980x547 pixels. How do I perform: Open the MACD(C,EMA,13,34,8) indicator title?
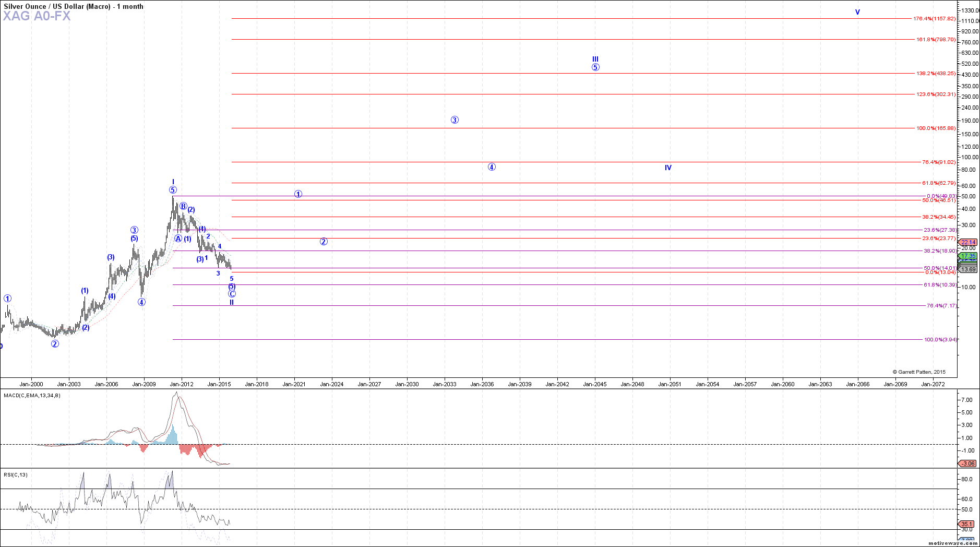pyautogui.click(x=32, y=395)
